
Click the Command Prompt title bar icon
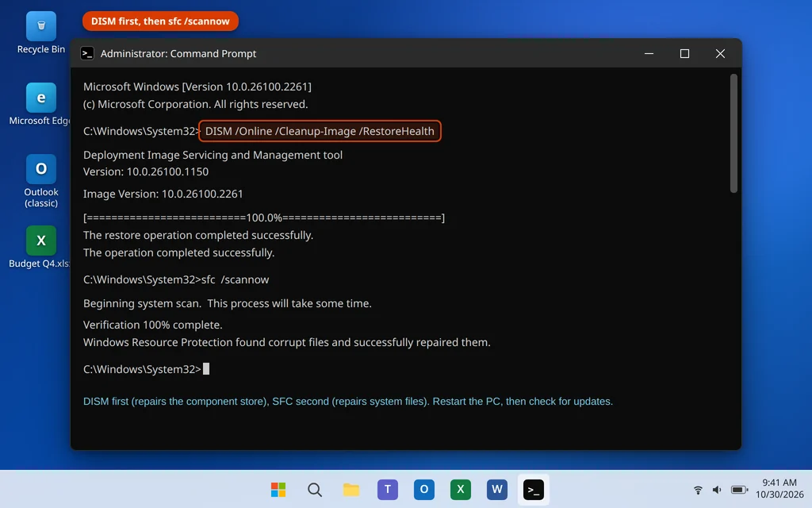(x=87, y=53)
